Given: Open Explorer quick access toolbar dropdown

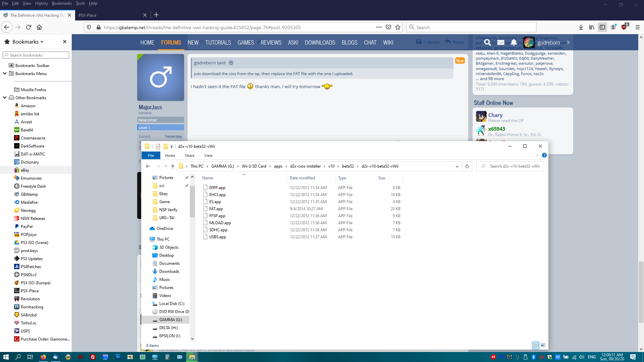Looking at the screenshot, I should point(171,146).
